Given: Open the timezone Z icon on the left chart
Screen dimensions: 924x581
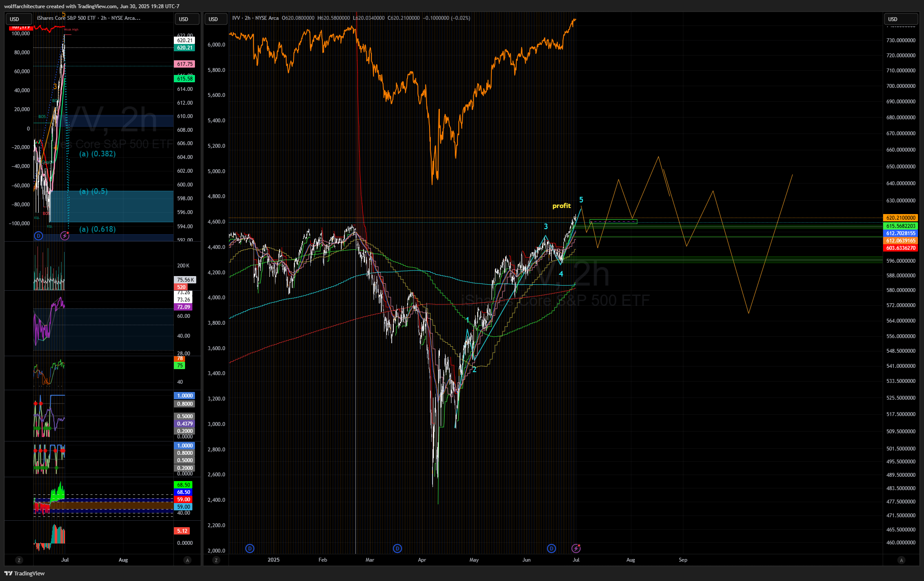Looking at the screenshot, I should [19, 560].
